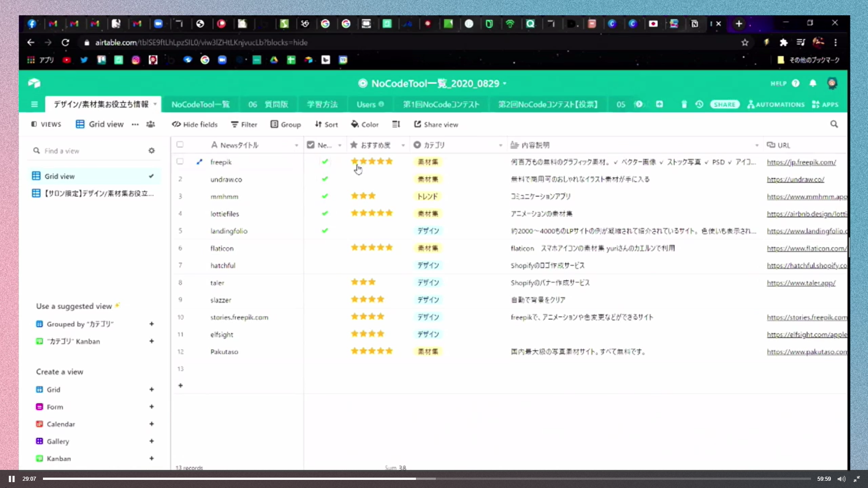The height and width of the screenshot is (488, 868).
Task: Click the video volume speaker icon
Action: pyautogui.click(x=841, y=479)
